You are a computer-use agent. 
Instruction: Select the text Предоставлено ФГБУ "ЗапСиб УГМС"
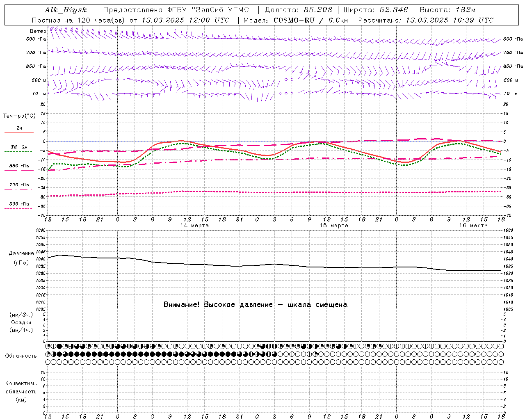coord(178,10)
